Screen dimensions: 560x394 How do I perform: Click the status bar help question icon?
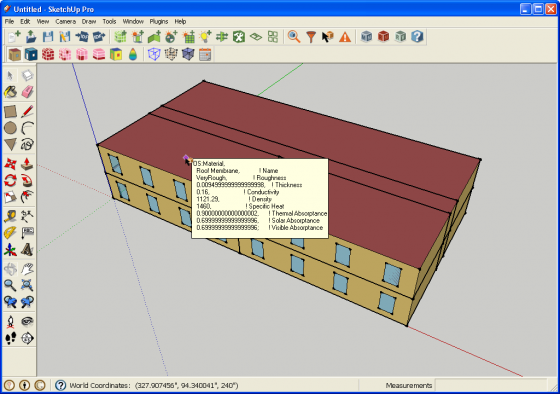point(60,385)
